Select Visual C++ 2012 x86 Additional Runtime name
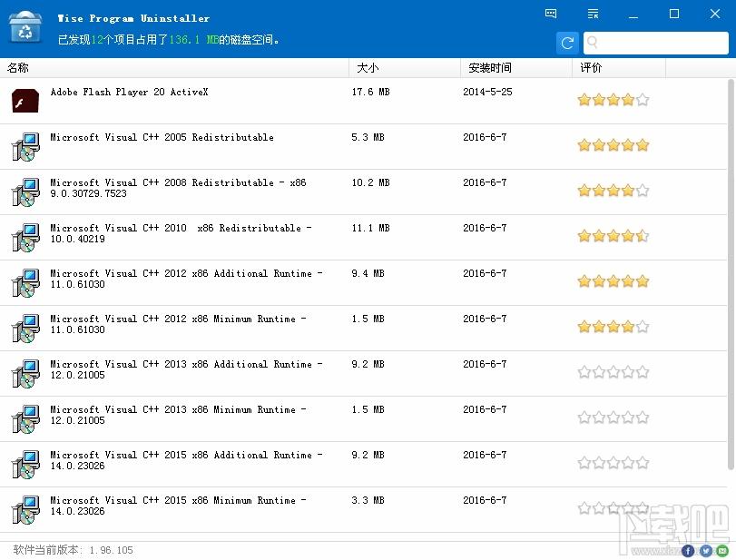This screenshot has height=560, width=736. click(x=186, y=279)
